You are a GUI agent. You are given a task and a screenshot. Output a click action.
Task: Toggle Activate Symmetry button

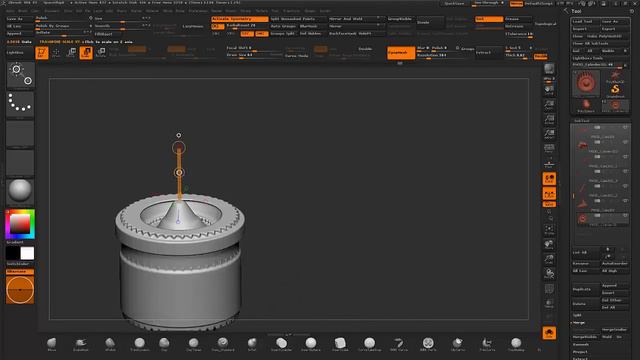tap(240, 19)
